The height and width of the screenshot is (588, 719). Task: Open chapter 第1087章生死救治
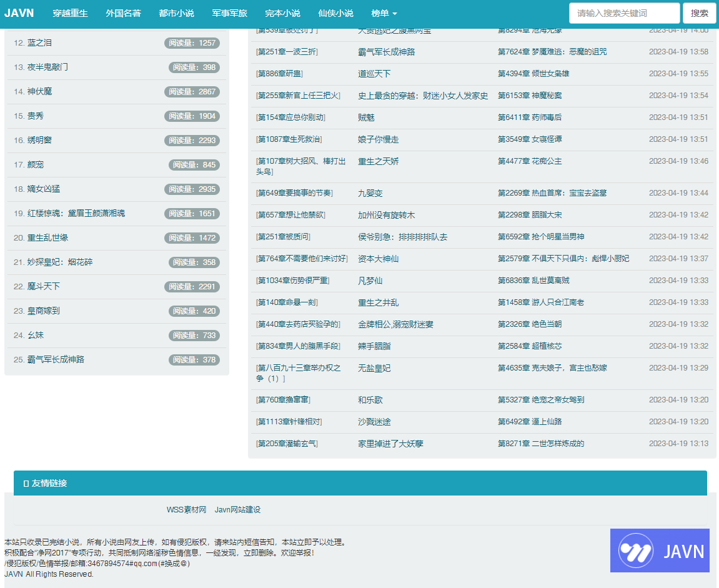tap(289, 139)
